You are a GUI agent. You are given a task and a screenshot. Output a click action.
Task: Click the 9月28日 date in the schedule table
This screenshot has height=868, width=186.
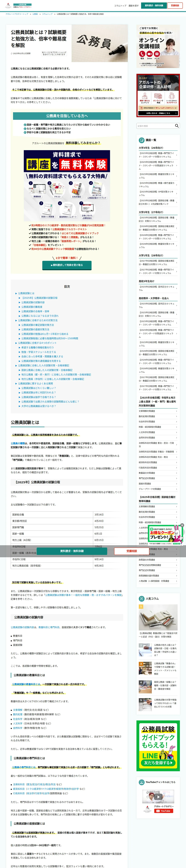pos(99,566)
